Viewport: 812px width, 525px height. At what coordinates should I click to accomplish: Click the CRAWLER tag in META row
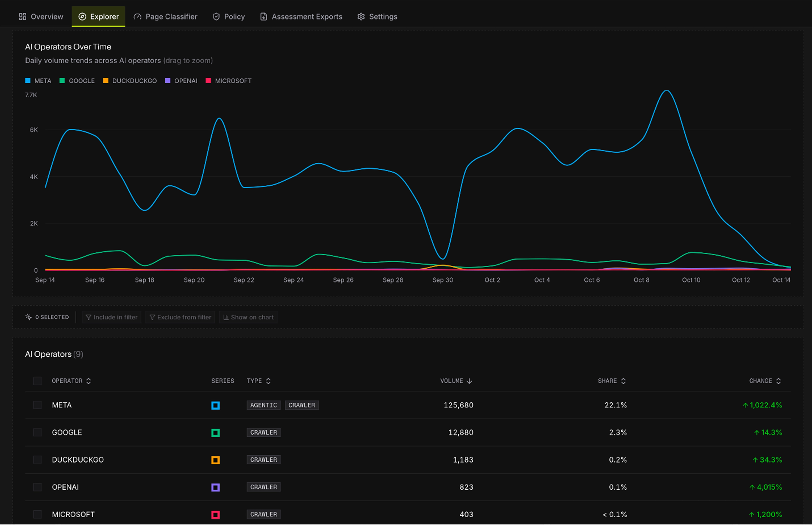coord(302,405)
